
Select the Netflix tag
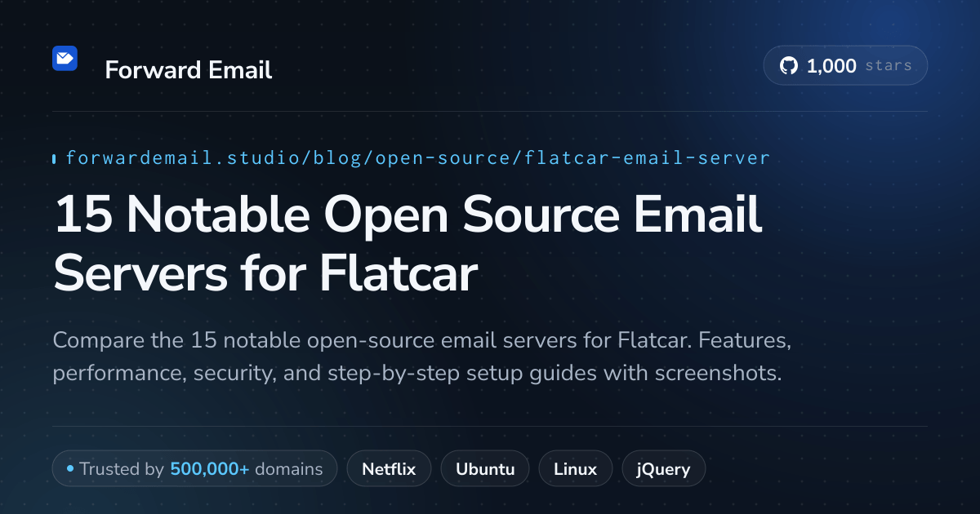point(389,469)
